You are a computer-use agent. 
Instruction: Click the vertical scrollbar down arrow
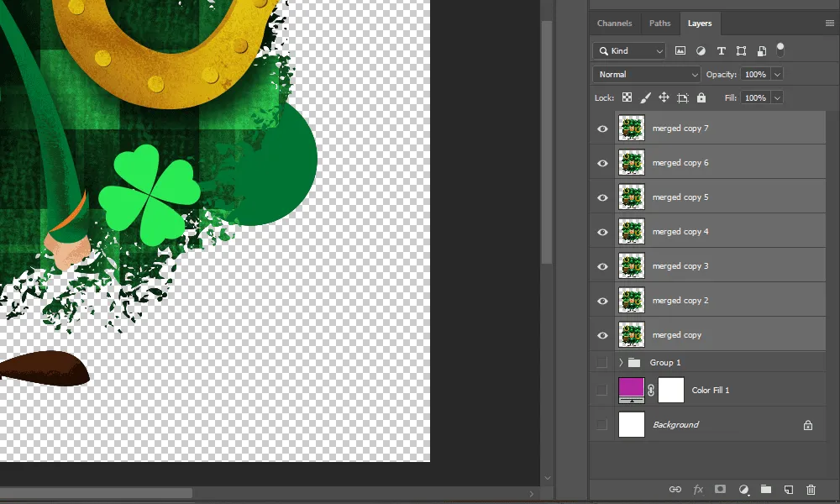tap(547, 478)
